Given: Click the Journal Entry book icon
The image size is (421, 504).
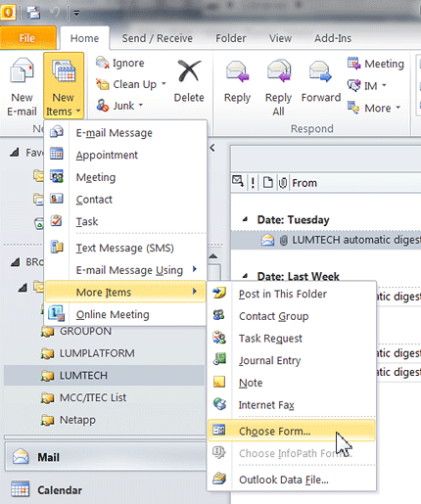Looking at the screenshot, I should 219,359.
